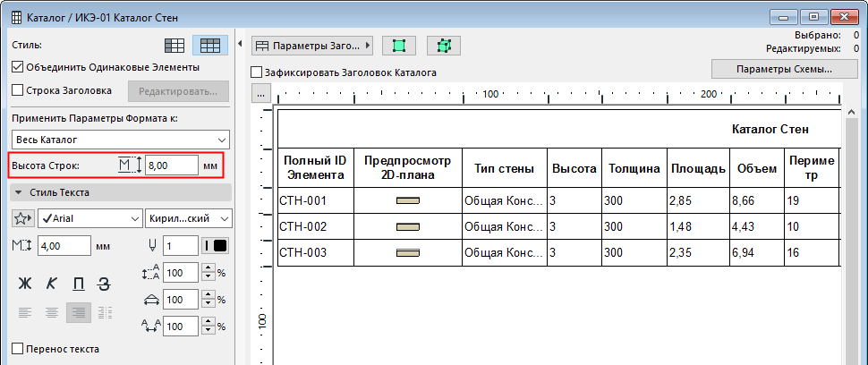868x365 pixels.
Task: Click the text height icon
Action: [x=22, y=245]
